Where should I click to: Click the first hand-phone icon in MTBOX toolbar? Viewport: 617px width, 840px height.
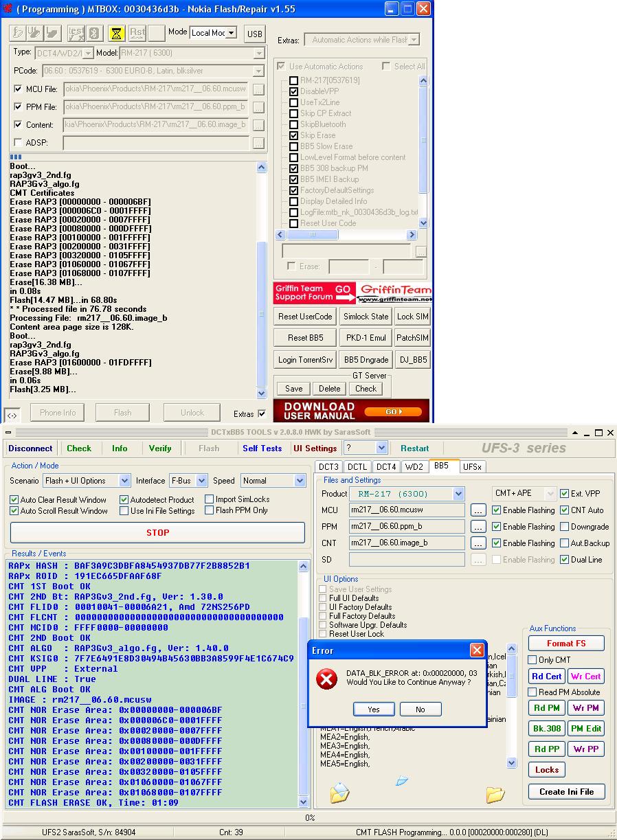click(19, 33)
